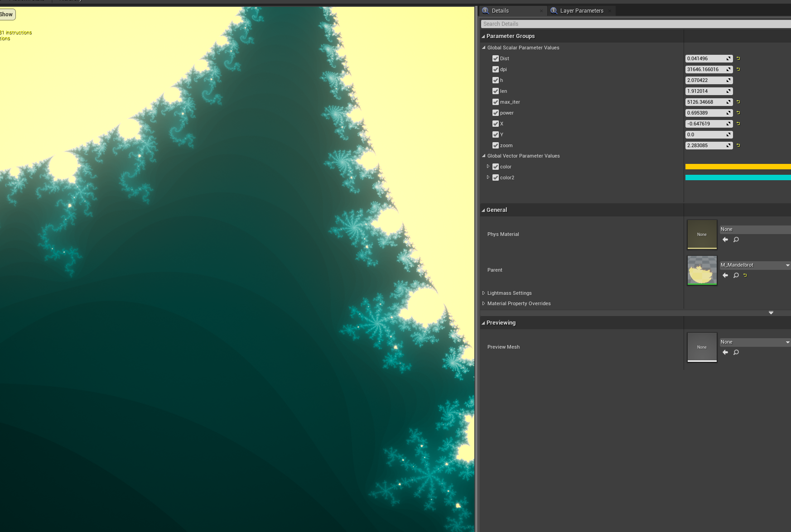This screenshot has width=791, height=532.
Task: Reset X parameter to default
Action: click(738, 124)
